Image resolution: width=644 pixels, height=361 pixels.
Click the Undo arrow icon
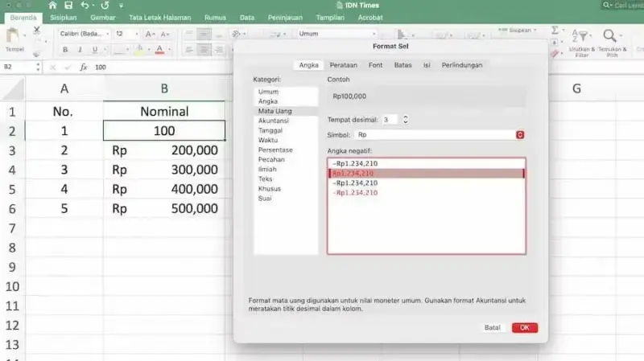tap(85, 5)
